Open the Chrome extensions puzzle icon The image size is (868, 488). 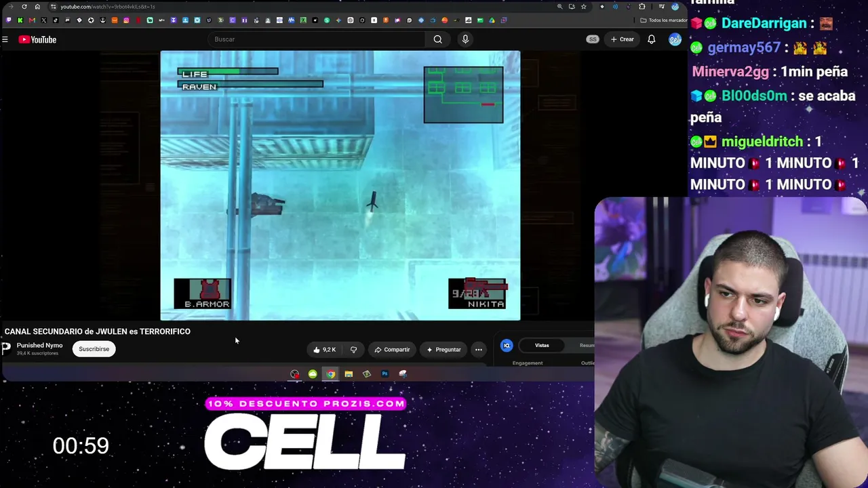pyautogui.click(x=642, y=7)
